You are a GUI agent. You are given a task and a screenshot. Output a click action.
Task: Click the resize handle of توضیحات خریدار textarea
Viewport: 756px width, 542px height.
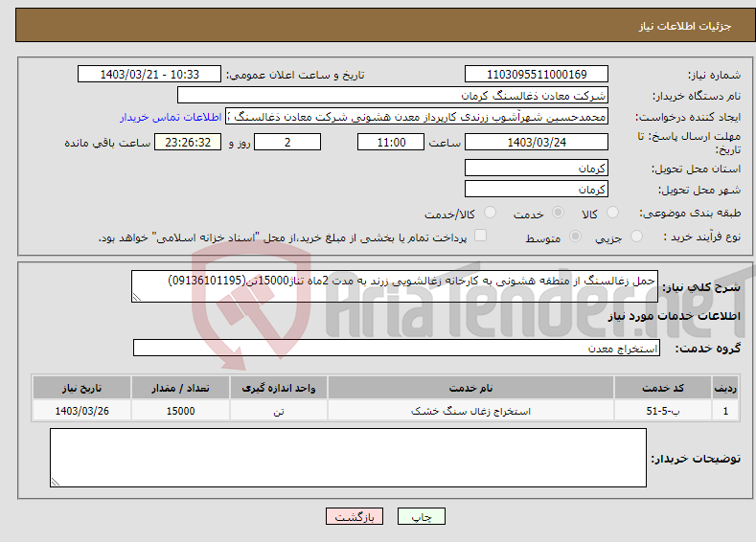click(x=55, y=482)
